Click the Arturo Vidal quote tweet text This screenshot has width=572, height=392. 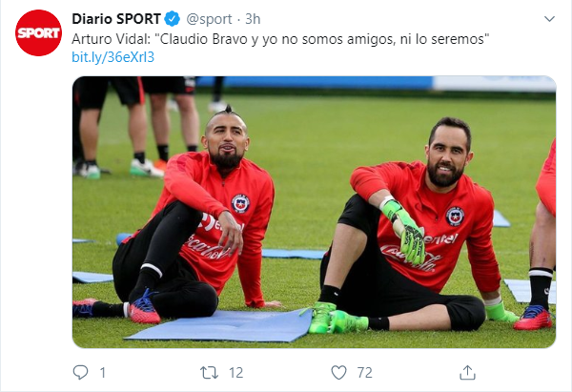click(x=280, y=39)
